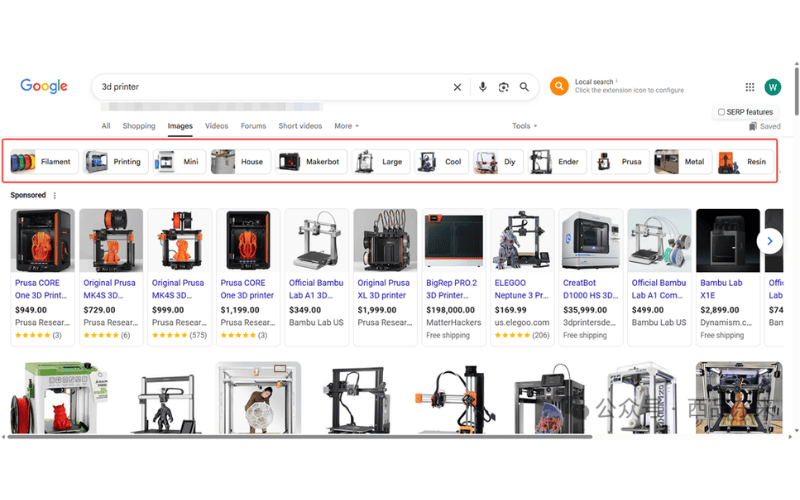Viewport: 800px width, 500px height.
Task: Expand the Tools dropdown
Action: [x=524, y=126]
